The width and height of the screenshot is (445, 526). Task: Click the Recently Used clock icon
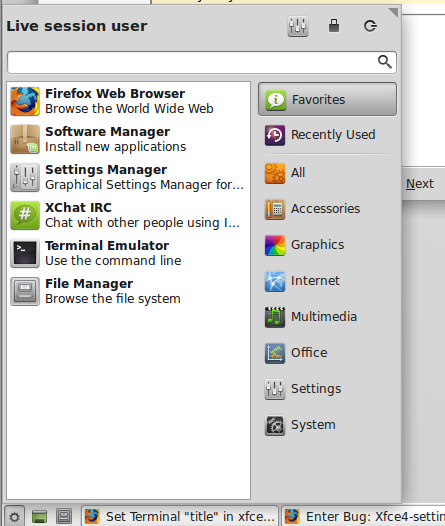(275, 135)
